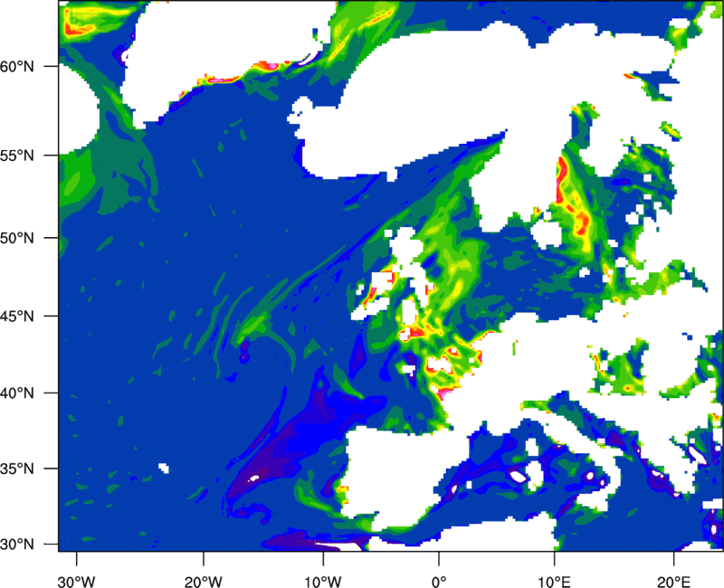Screen dimensions: 724x588
Task: Click the 30°N latitude label
Action: [x=17, y=545]
